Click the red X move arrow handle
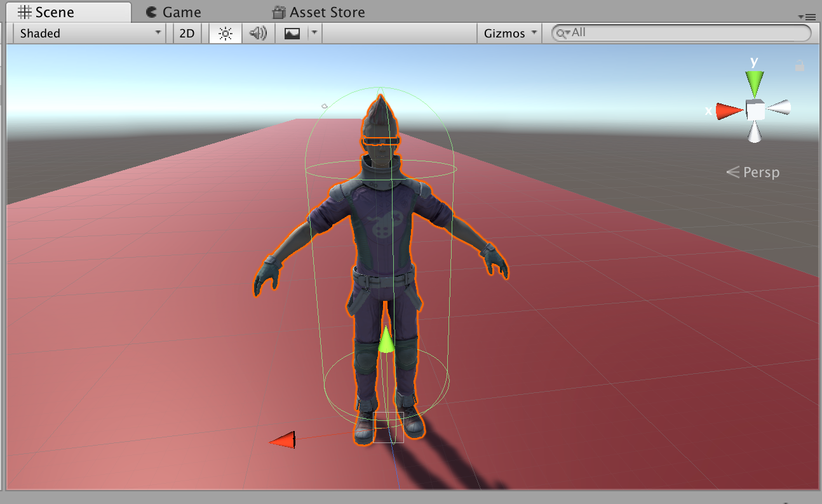This screenshot has width=822, height=504. (x=283, y=440)
